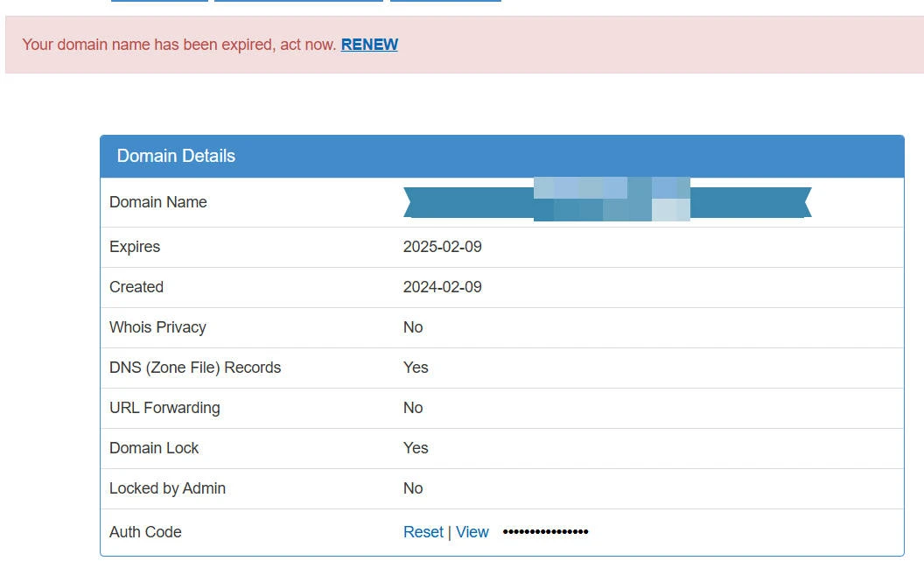
Task: Click the Whois Privacy row label
Action: click(x=157, y=327)
